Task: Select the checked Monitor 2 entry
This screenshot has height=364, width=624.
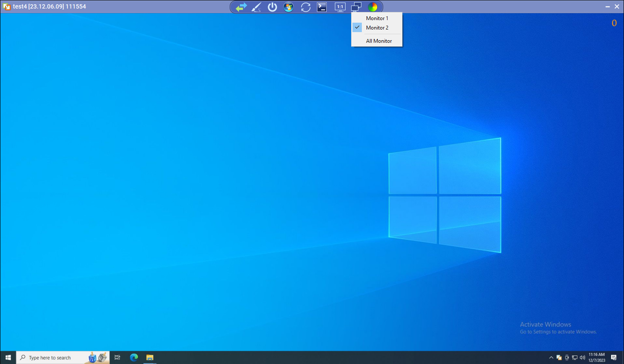Action: click(377, 27)
